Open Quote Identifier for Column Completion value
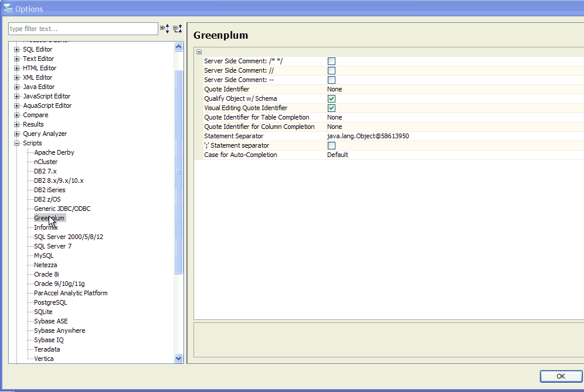The height and width of the screenshot is (392, 584). pos(334,127)
